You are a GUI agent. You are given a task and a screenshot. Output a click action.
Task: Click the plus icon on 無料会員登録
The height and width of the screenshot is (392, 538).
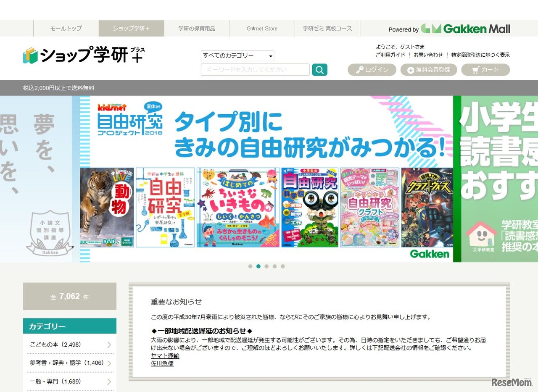tap(410, 70)
